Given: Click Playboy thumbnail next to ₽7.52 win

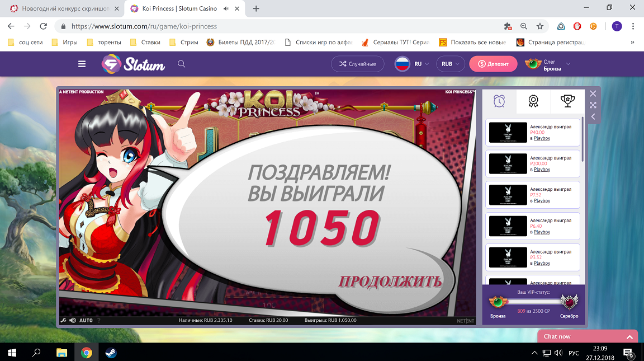Looking at the screenshot, I should click(x=508, y=195).
